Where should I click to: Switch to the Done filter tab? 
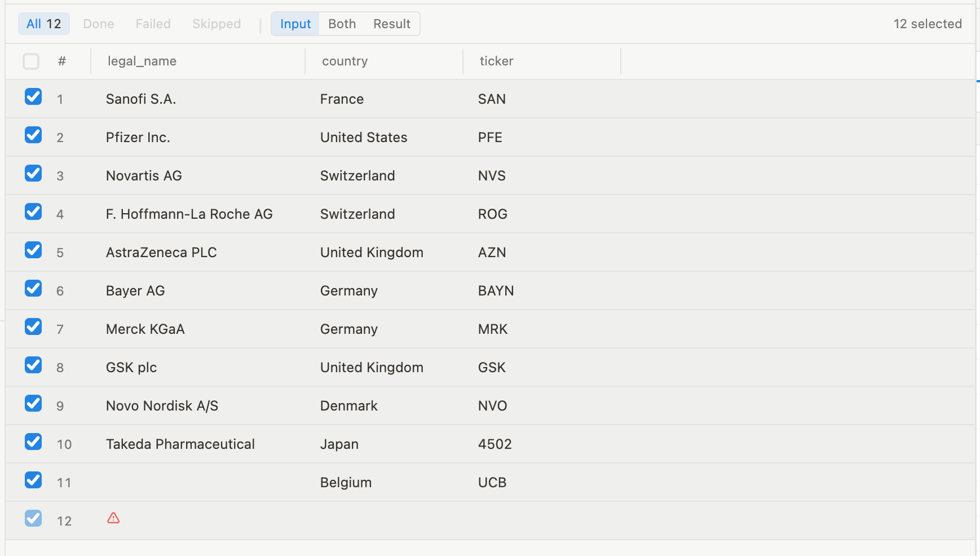point(99,24)
